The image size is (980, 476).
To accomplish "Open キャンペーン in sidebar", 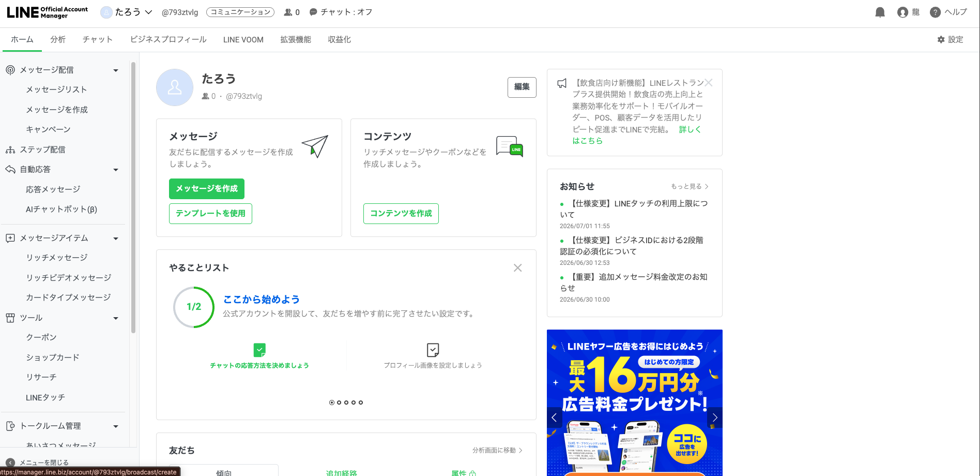I will pos(48,130).
